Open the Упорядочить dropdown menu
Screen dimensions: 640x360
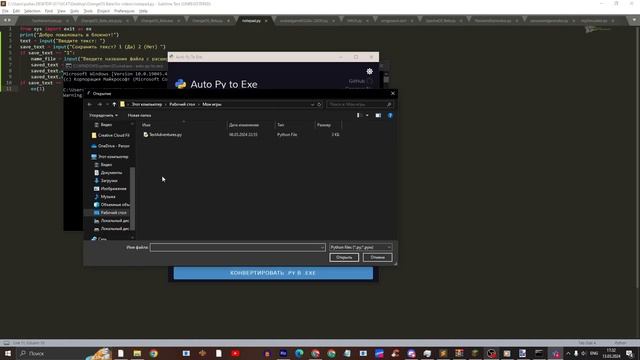pyautogui.click(x=103, y=116)
